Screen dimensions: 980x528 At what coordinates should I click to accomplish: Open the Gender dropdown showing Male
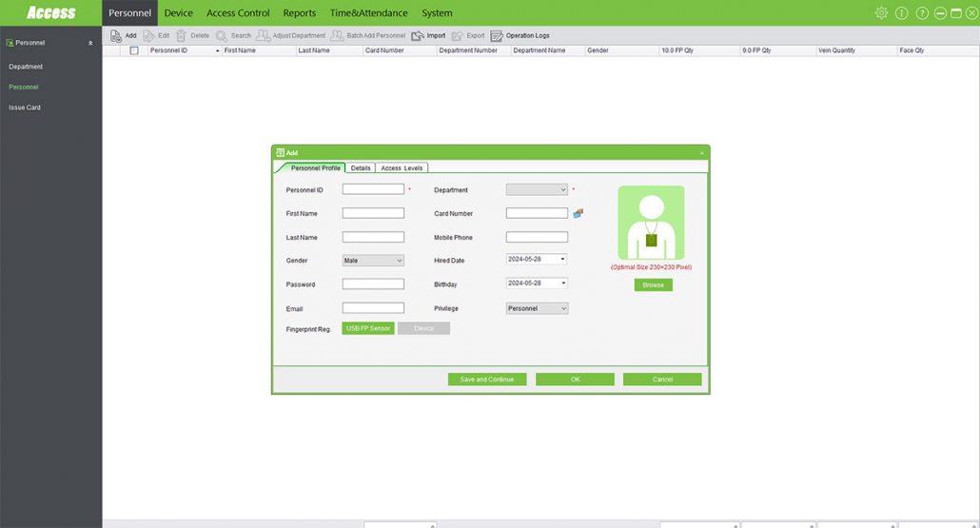click(373, 261)
